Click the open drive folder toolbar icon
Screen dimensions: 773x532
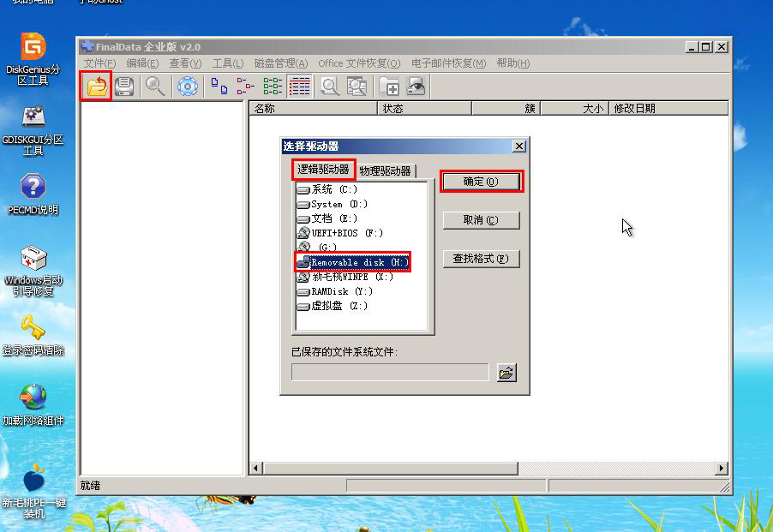pyautogui.click(x=96, y=87)
